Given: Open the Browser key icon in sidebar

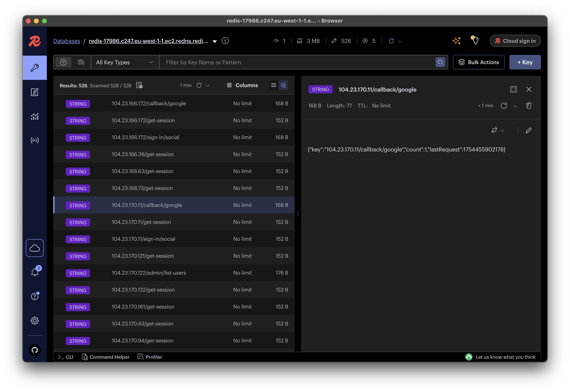Looking at the screenshot, I should tap(35, 68).
